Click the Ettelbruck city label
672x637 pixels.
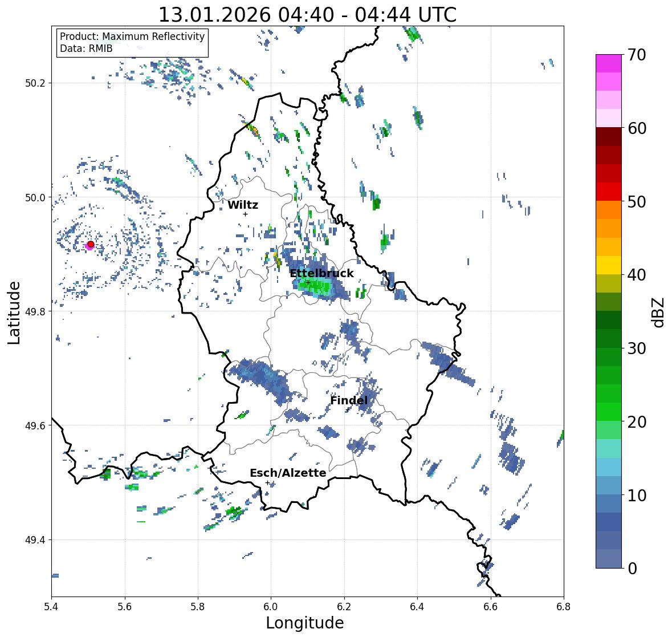coord(322,274)
